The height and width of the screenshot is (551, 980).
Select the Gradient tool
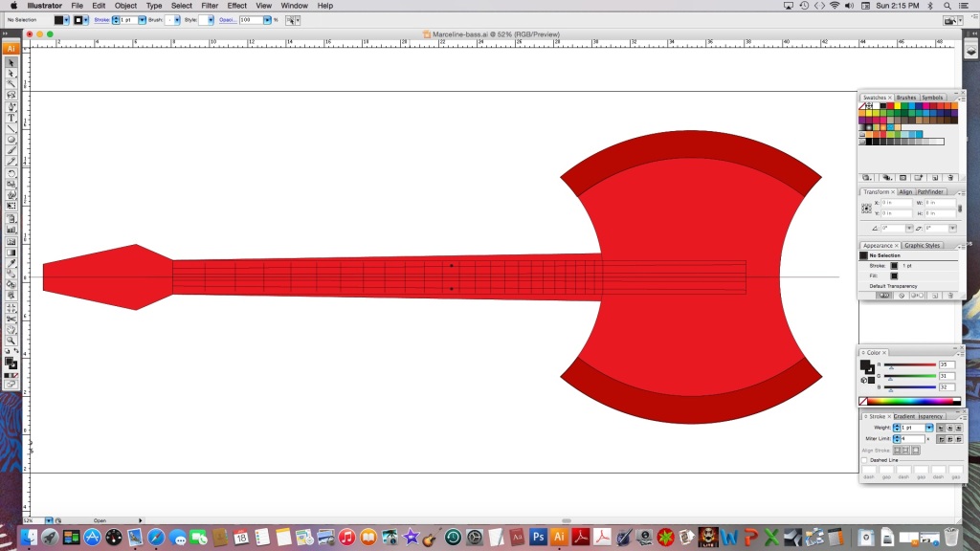click(x=11, y=253)
